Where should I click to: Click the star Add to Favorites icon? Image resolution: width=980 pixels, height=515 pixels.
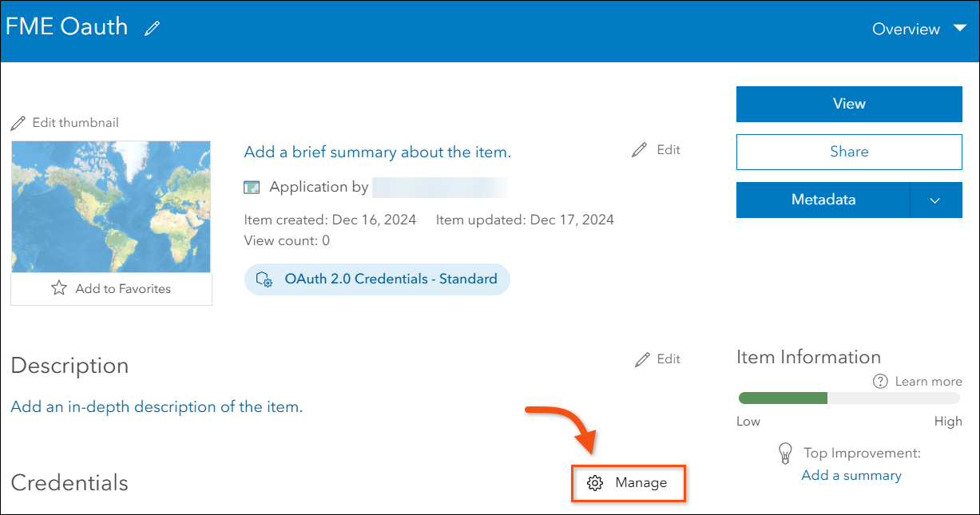tap(59, 288)
